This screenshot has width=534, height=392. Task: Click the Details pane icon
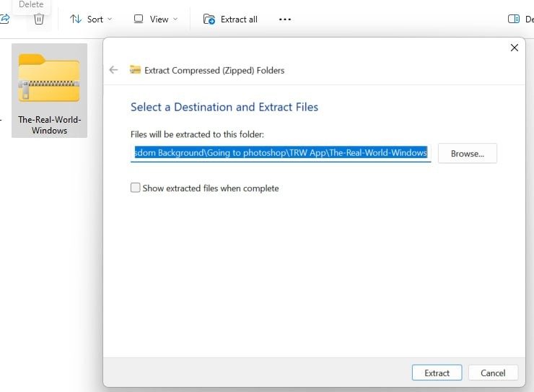coord(514,19)
